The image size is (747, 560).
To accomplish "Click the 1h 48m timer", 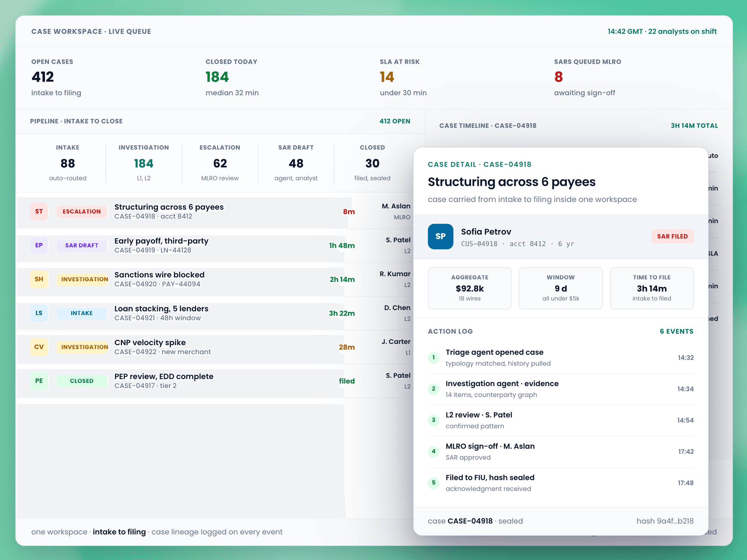I will tap(342, 245).
